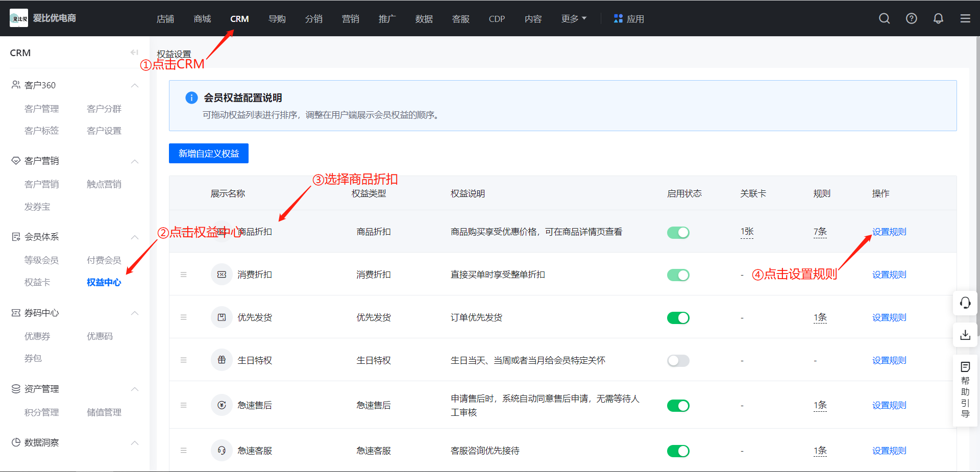This screenshot has height=472, width=980.
Task: Open 付费会员 in sidebar
Action: (x=104, y=260)
